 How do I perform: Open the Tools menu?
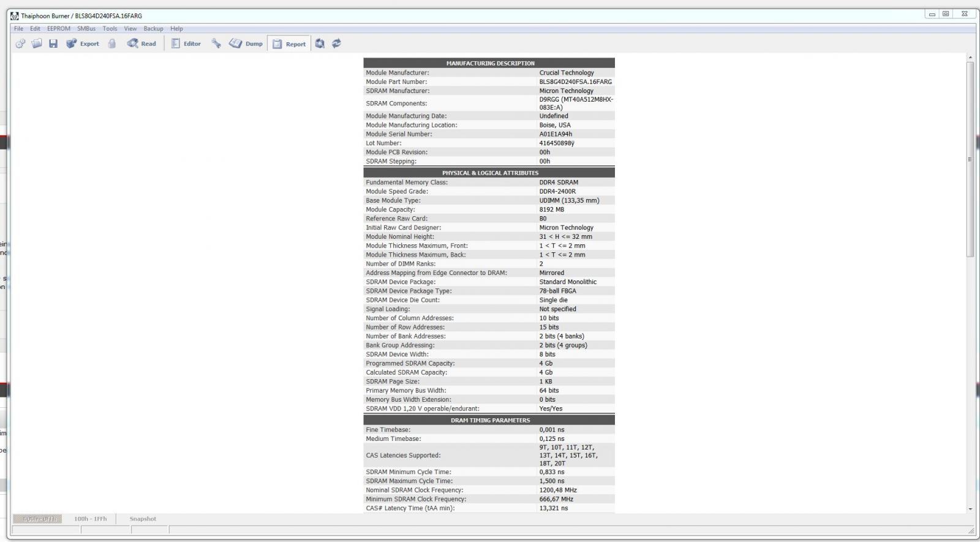coord(110,29)
